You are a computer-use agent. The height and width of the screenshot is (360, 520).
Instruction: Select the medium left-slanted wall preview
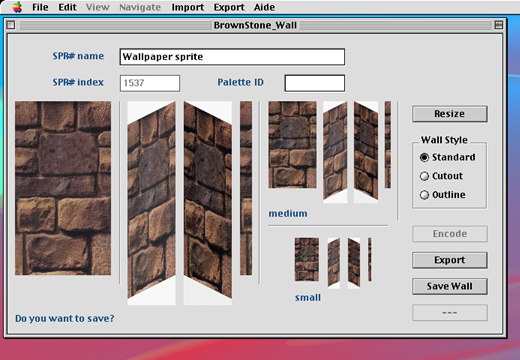click(335, 152)
